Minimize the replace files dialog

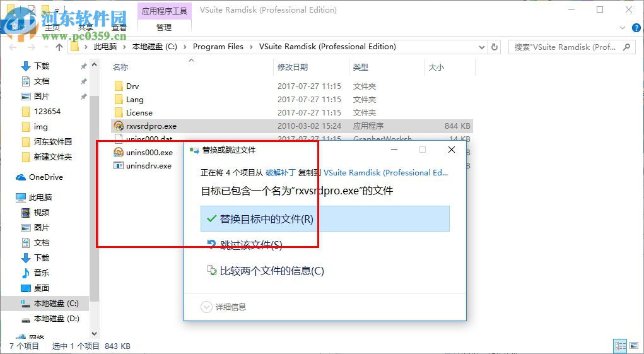(x=394, y=150)
